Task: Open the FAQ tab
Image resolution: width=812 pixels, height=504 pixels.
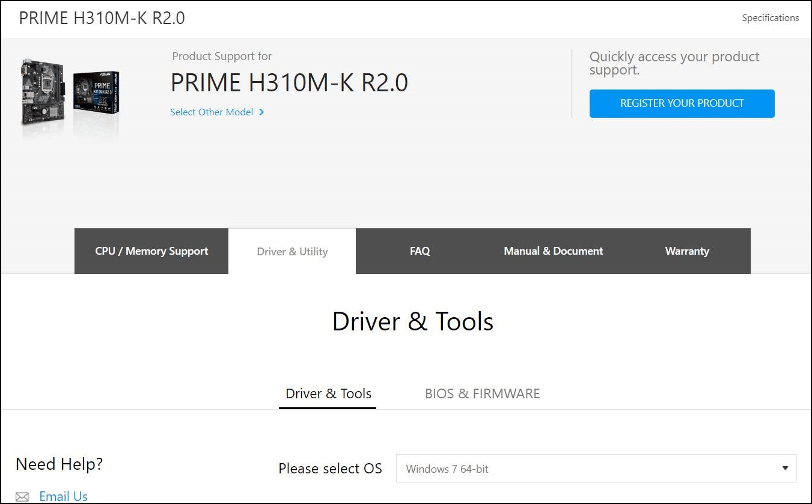Action: click(x=420, y=251)
